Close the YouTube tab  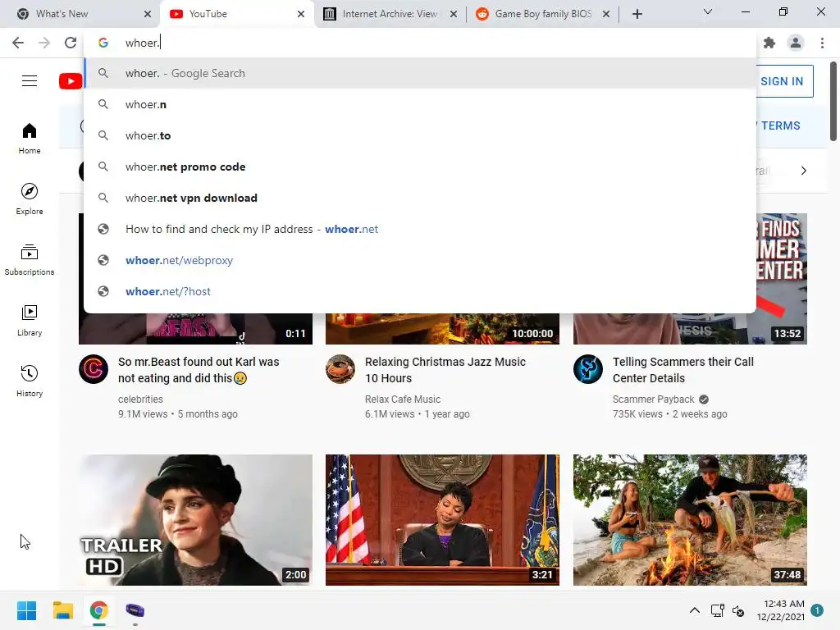point(301,14)
